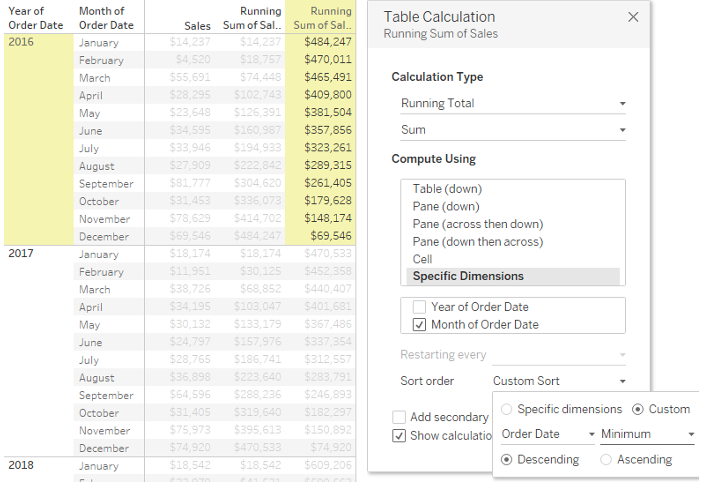Screen dimensions: 701x483
Task: Click the $470,533 value for January 2017
Action: [328, 254]
